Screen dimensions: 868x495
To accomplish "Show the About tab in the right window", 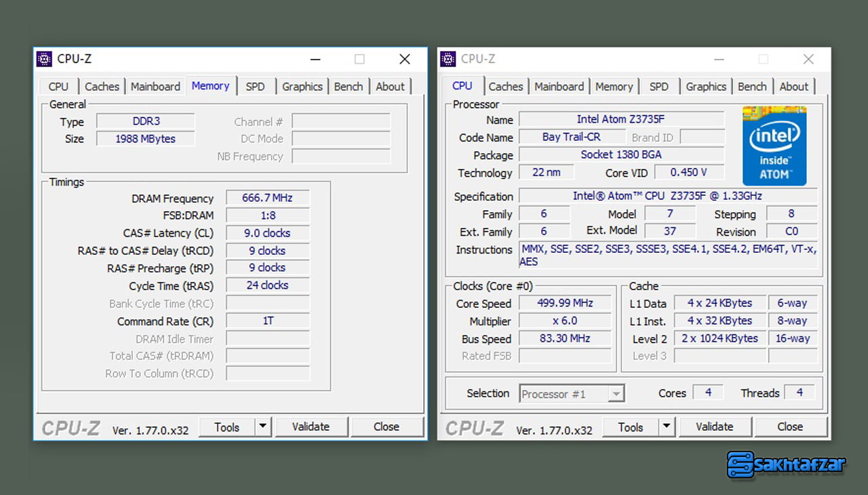I will [x=793, y=87].
